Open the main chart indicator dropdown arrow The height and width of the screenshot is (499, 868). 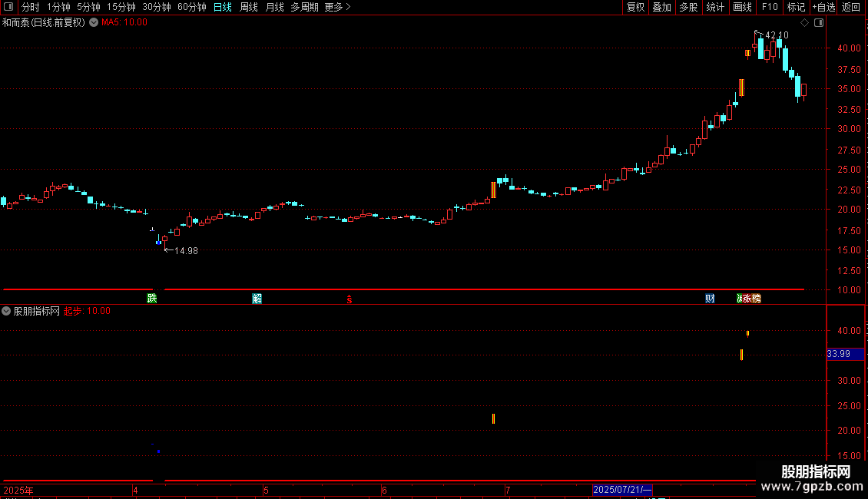(x=94, y=22)
